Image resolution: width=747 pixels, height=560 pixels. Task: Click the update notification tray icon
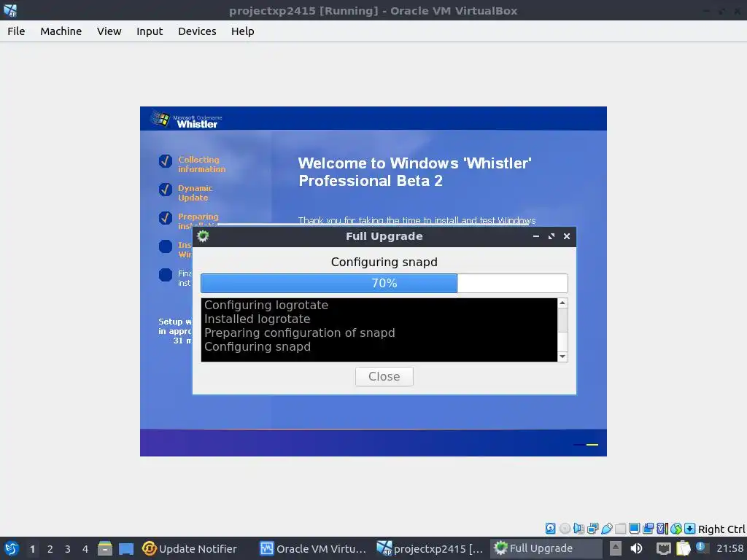coord(701,548)
